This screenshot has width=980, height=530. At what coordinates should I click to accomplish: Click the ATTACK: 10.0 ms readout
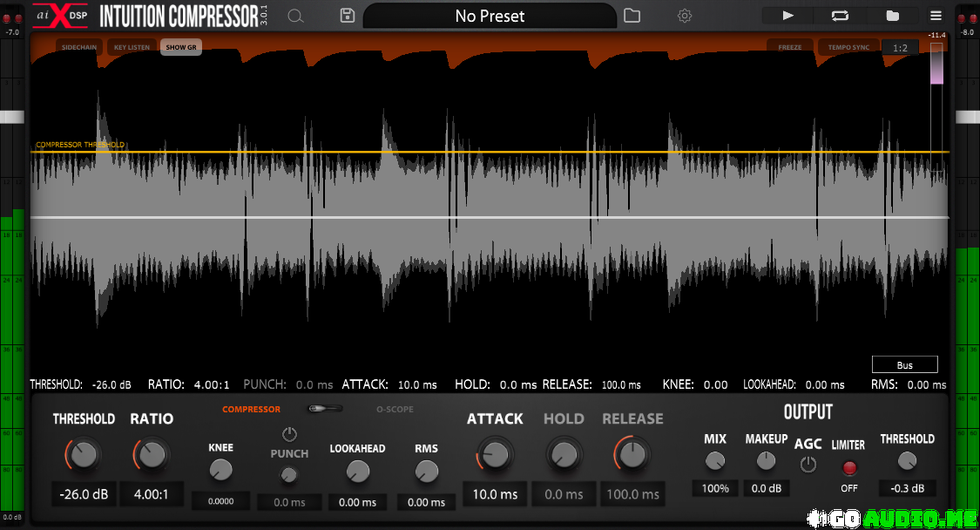(389, 384)
